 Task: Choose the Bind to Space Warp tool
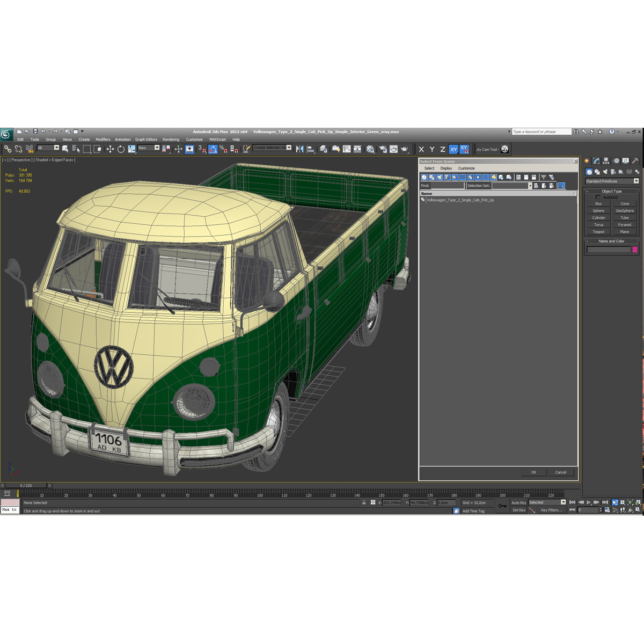(29, 149)
